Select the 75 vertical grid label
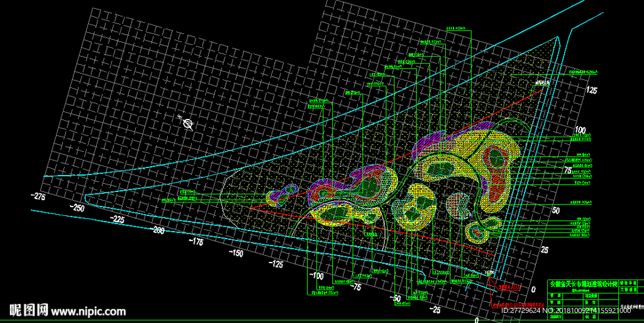The image size is (644, 323). point(568,170)
